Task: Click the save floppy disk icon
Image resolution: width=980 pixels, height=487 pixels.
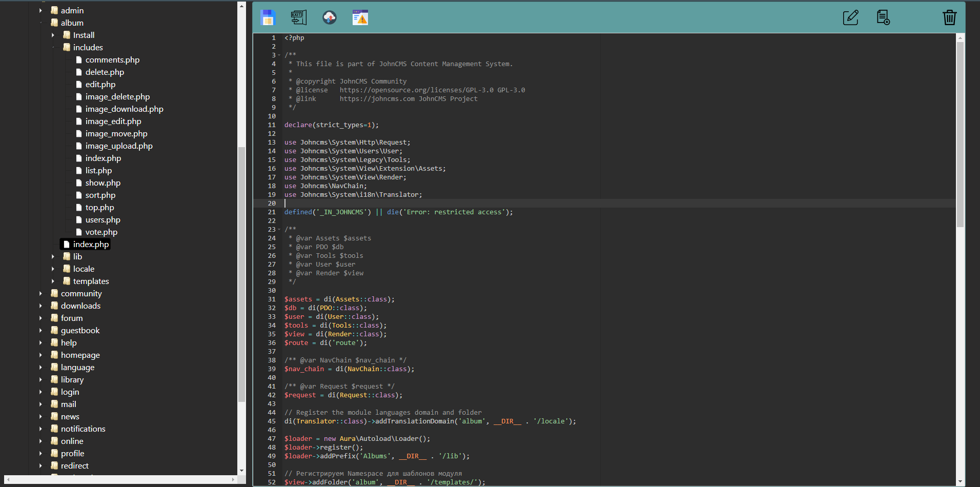Action: click(x=268, y=18)
